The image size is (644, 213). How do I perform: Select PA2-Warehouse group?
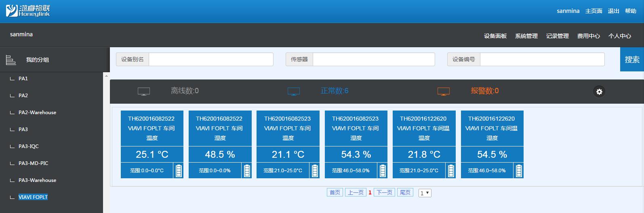(37, 113)
